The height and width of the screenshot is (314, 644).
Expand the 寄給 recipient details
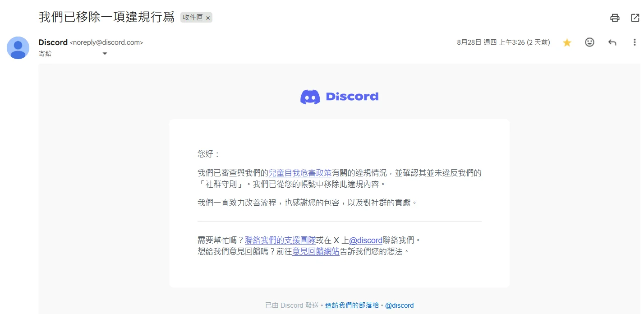[x=105, y=53]
